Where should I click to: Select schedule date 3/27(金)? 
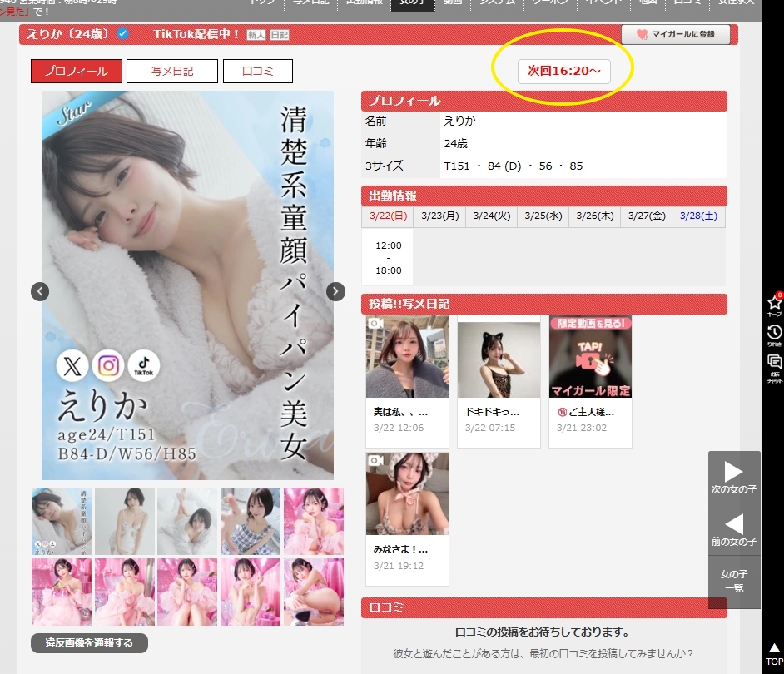pos(647,216)
